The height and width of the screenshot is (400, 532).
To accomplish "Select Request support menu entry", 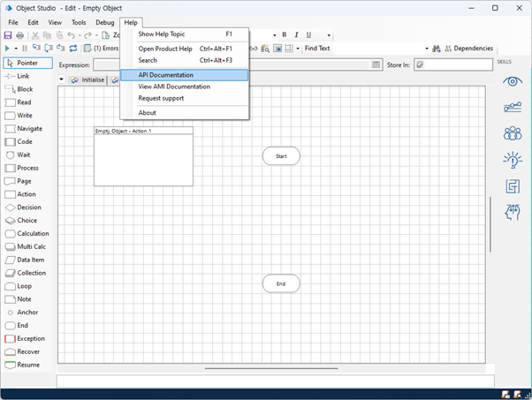I will point(161,98).
